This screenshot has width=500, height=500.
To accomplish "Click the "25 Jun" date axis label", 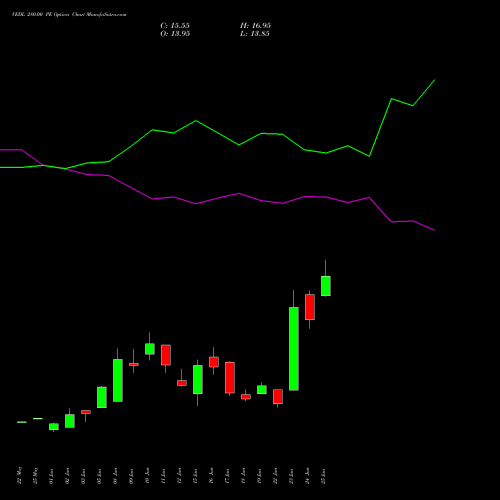I will (323, 476).
